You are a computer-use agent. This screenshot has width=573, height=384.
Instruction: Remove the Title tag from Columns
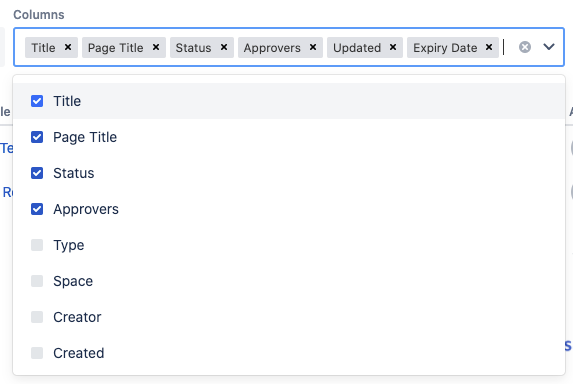pos(68,47)
